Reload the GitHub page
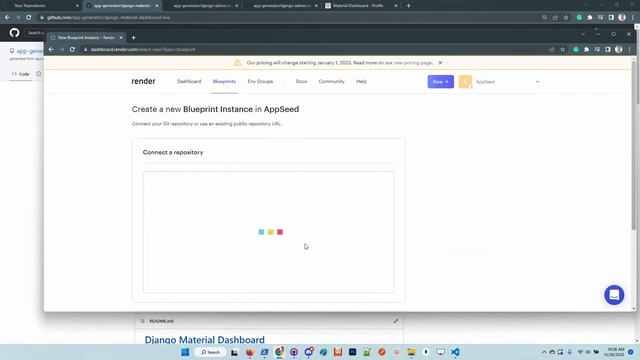Image resolution: width=640 pixels, height=360 pixels. (x=29, y=18)
